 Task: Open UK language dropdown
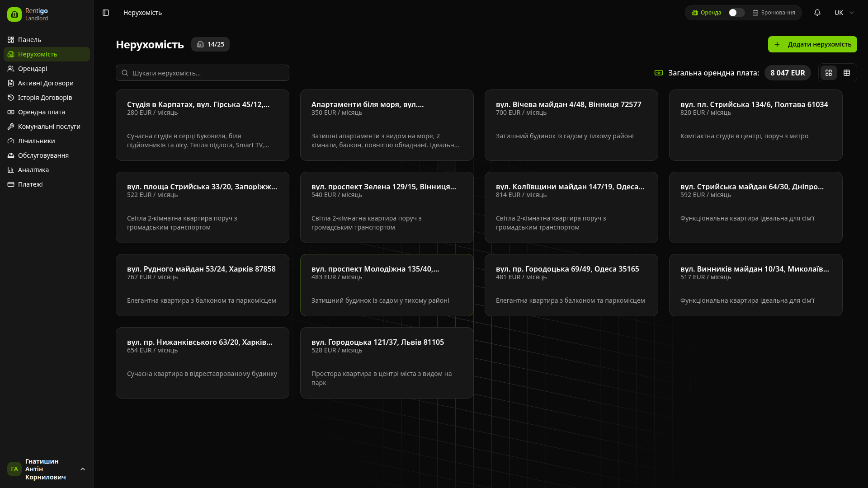pos(844,13)
